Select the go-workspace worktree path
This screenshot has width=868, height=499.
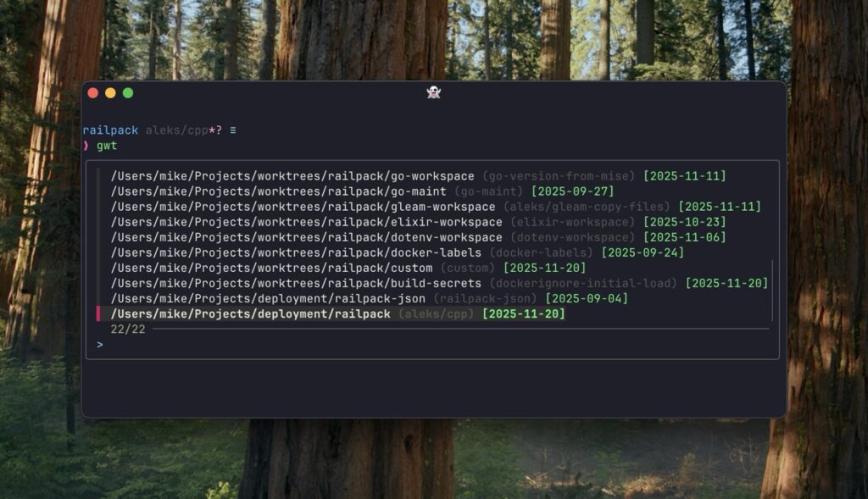[292, 176]
